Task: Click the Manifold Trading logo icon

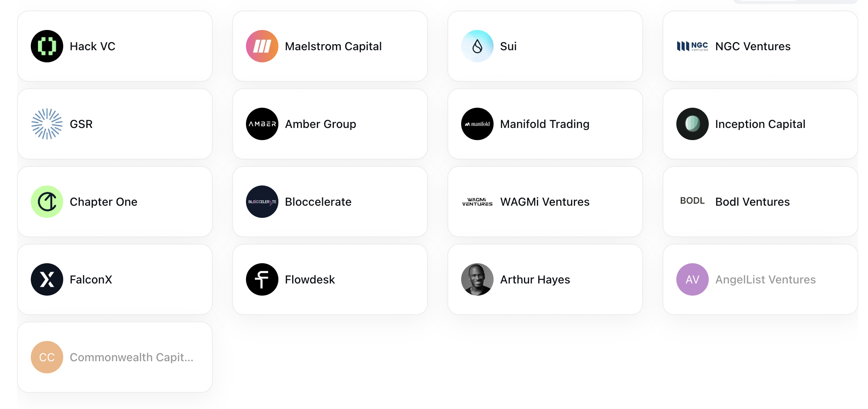Action: click(x=477, y=124)
